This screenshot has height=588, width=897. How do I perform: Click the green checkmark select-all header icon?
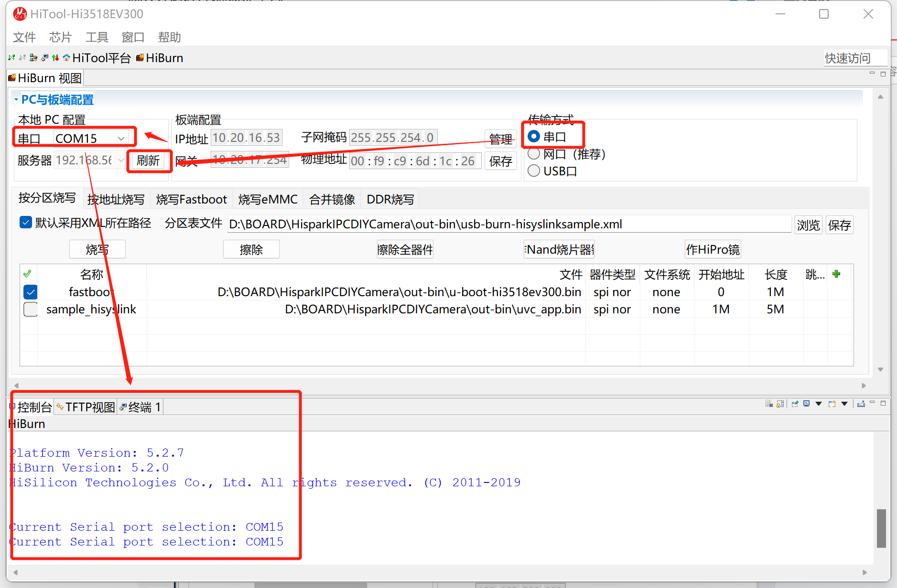27,274
